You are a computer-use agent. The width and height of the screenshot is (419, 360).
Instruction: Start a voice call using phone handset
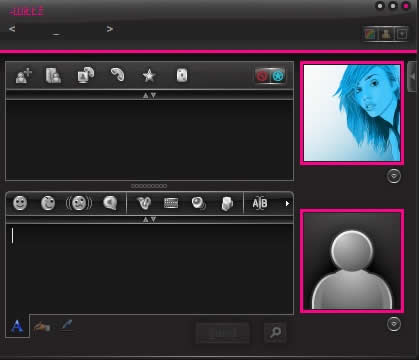117,75
